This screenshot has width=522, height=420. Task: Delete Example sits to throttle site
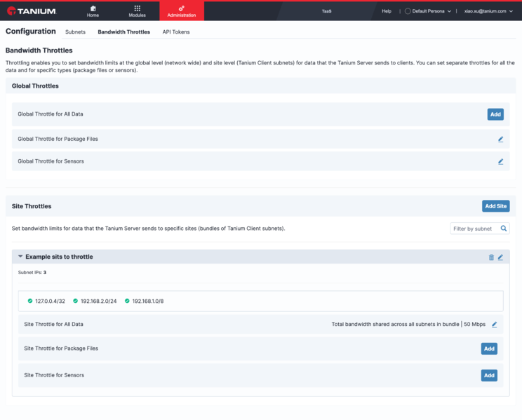coord(491,257)
